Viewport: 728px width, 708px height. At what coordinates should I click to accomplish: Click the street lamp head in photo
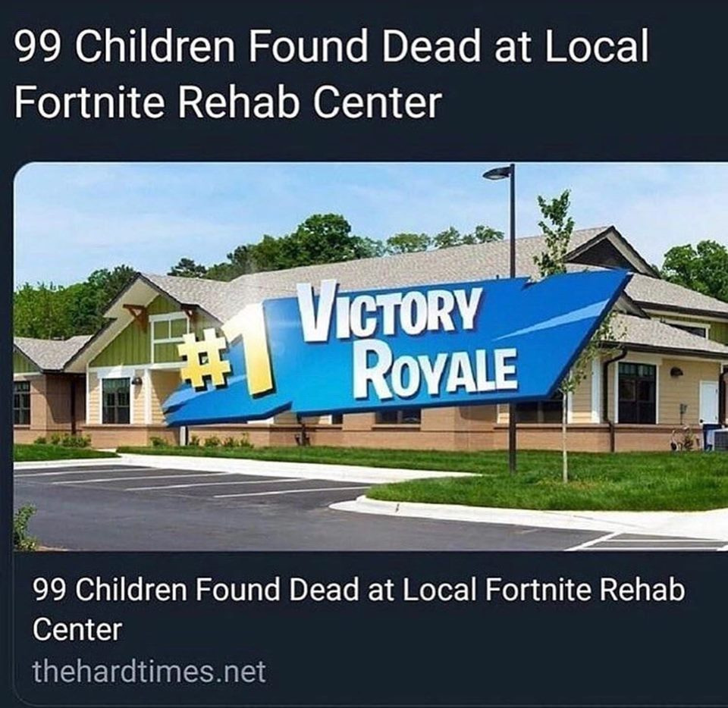coord(497,173)
